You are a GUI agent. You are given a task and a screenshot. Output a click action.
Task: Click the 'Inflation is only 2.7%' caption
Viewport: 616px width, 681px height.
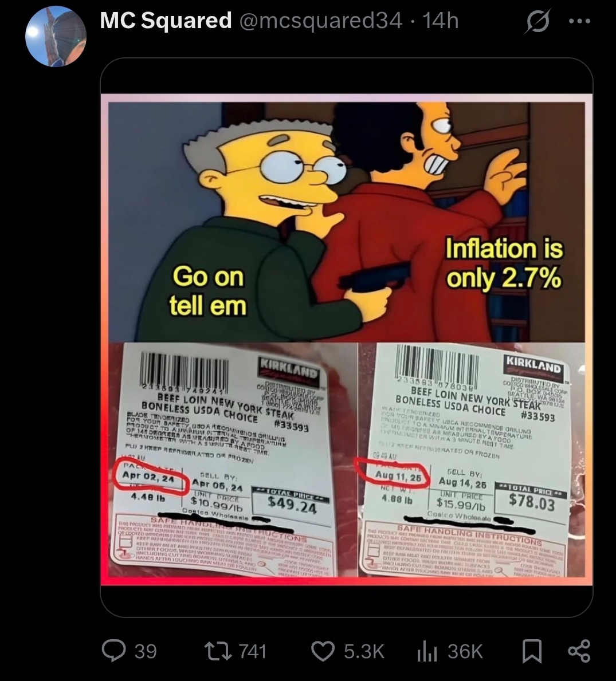(504, 263)
